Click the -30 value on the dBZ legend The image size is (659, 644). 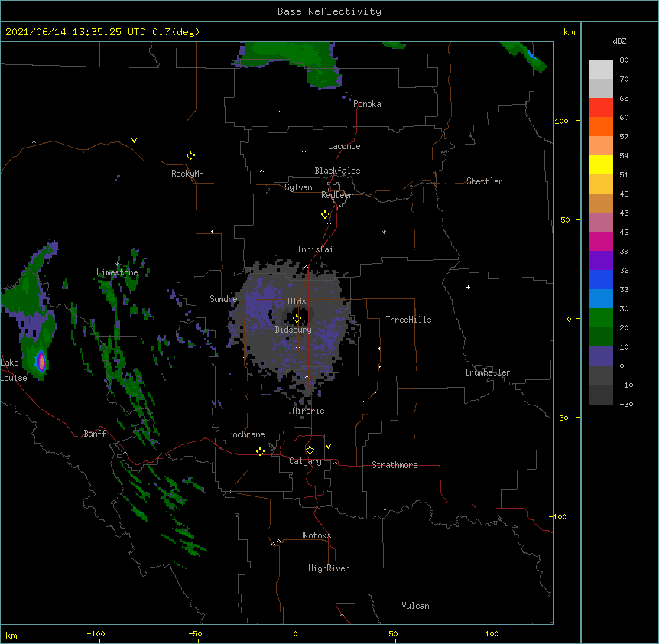(x=626, y=404)
